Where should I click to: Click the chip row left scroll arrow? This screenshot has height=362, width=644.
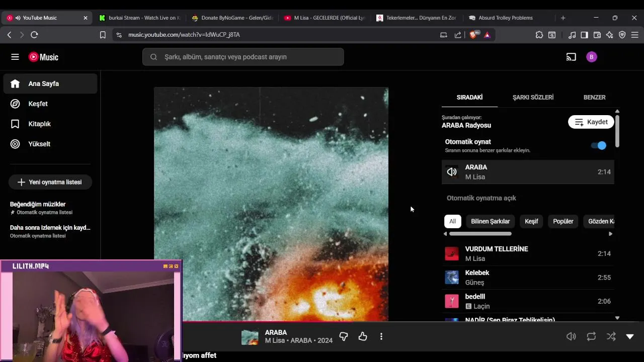(445, 234)
